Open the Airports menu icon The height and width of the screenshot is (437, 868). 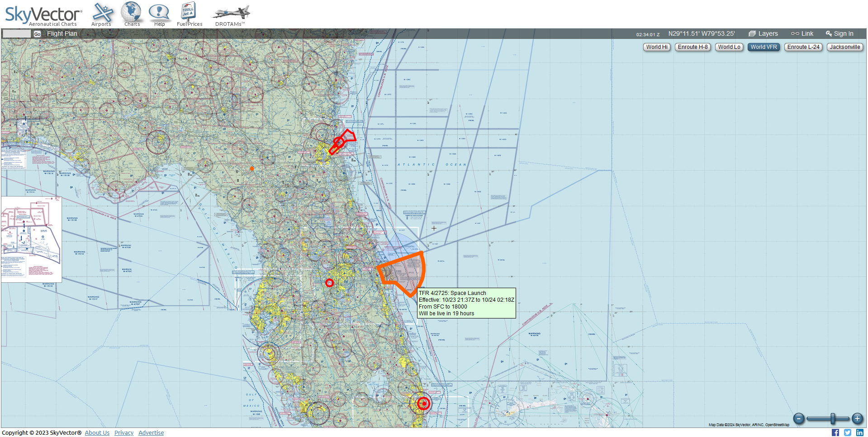(x=102, y=14)
